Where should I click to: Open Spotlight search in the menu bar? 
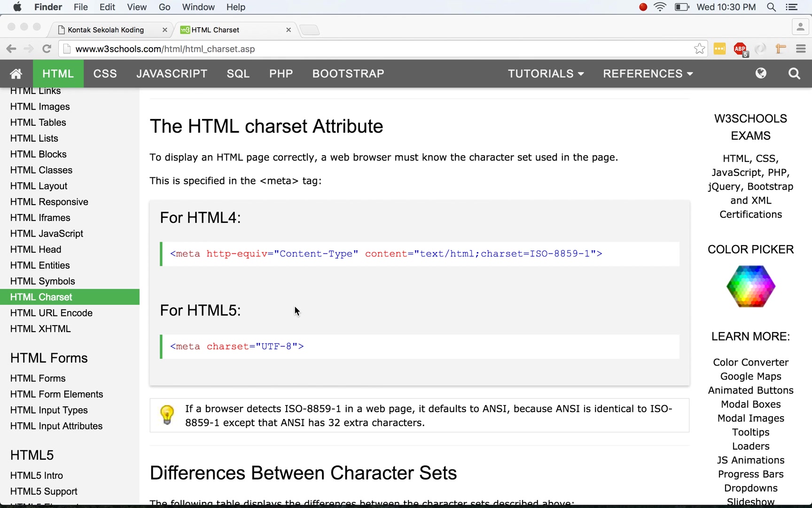pos(771,7)
